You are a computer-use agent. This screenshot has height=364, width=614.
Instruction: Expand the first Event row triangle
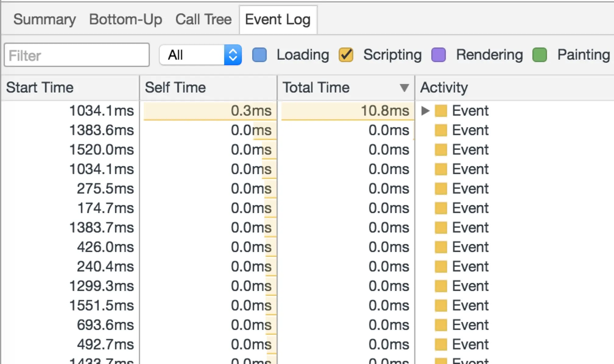click(425, 111)
